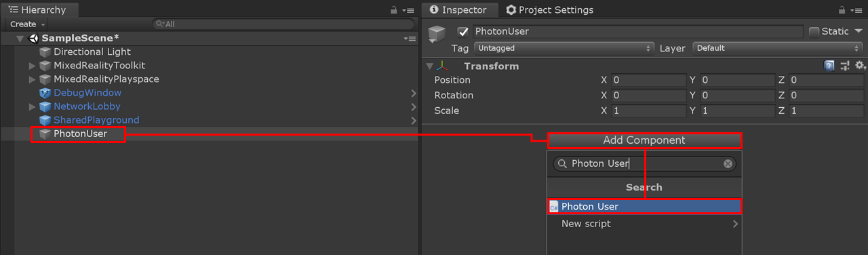Click the Position X input field
Viewport: 868px width, 255px height.
[x=648, y=80]
